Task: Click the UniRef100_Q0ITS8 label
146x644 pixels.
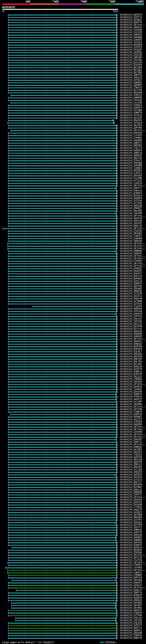Action: click(x=131, y=90)
